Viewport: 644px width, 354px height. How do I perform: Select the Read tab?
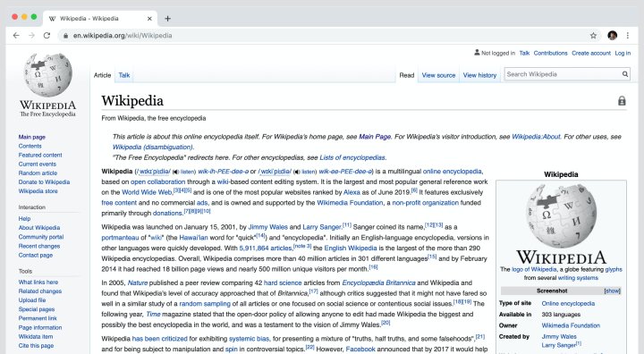[407, 75]
